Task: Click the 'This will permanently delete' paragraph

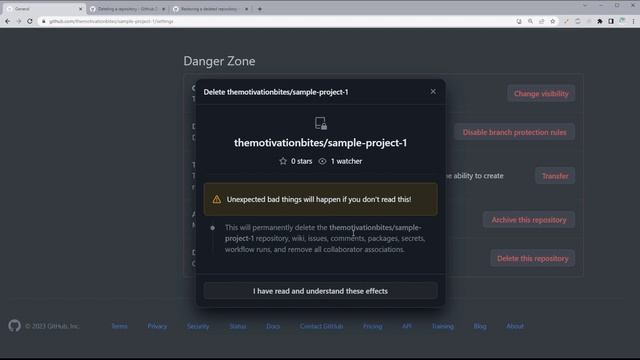Action: (x=325, y=238)
